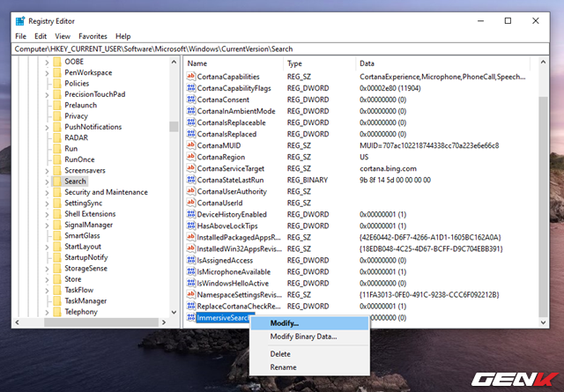Expand the SettingSync tree node

[x=47, y=203]
